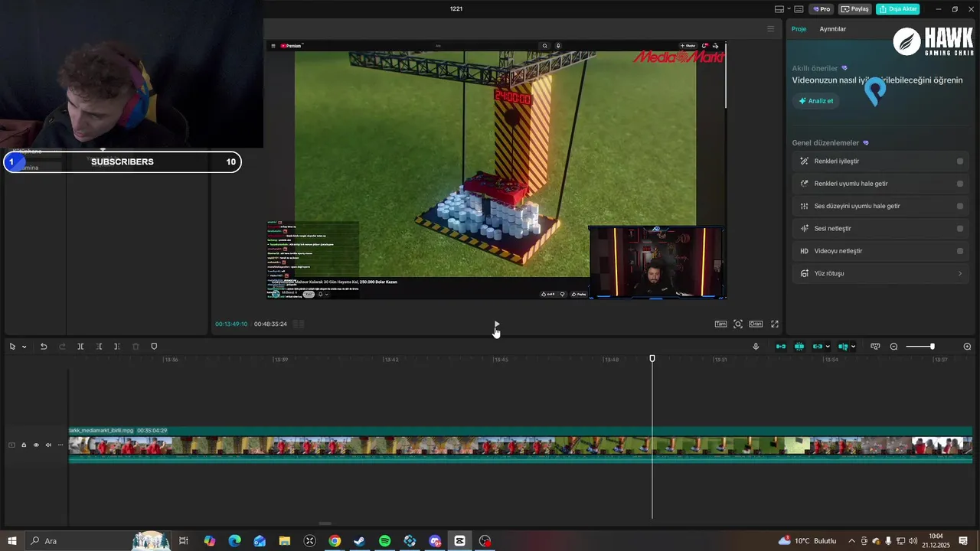The width and height of the screenshot is (980, 551).
Task: Toggle clip linkage button
Action: (x=818, y=347)
